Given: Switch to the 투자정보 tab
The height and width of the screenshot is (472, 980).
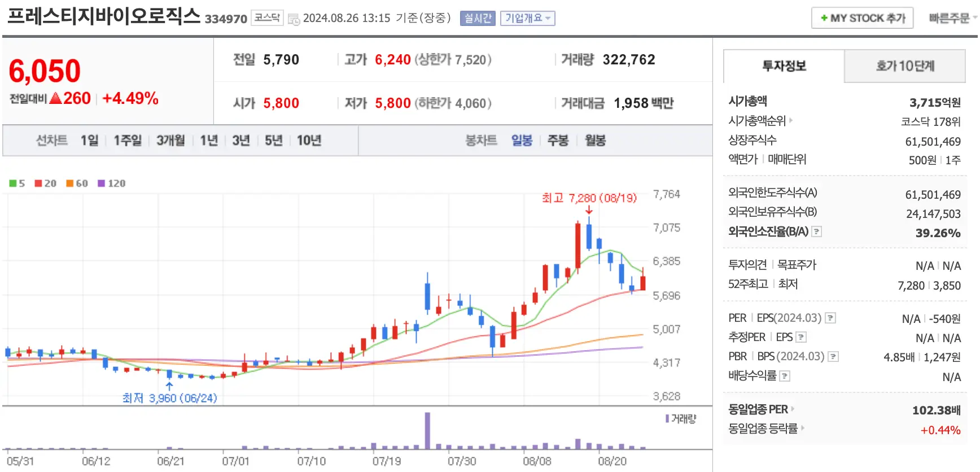Looking at the screenshot, I should click(x=784, y=66).
